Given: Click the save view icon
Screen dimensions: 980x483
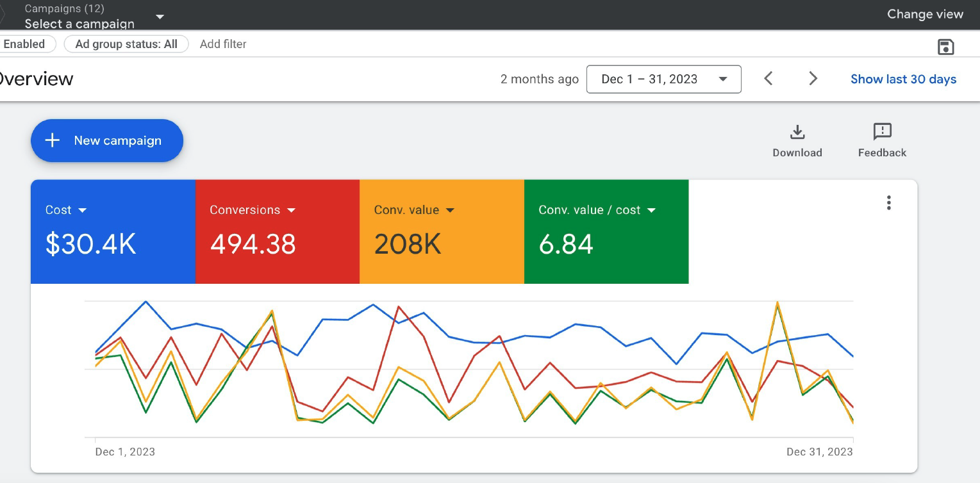Looking at the screenshot, I should click(945, 47).
